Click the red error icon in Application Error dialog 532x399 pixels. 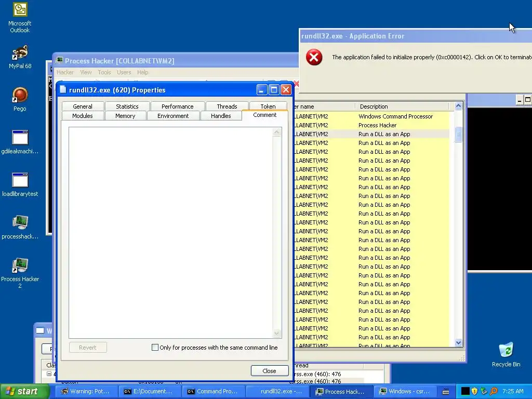point(314,57)
